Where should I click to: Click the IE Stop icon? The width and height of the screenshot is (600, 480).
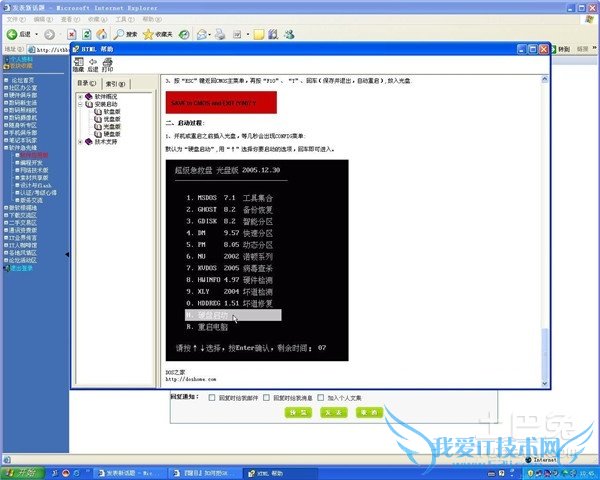click(72, 34)
